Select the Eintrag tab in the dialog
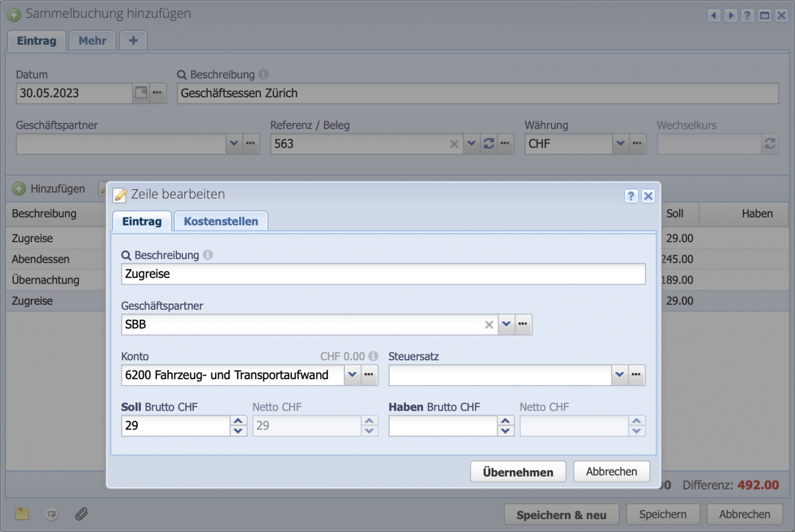Viewport: 795px width, 532px height. point(142,222)
